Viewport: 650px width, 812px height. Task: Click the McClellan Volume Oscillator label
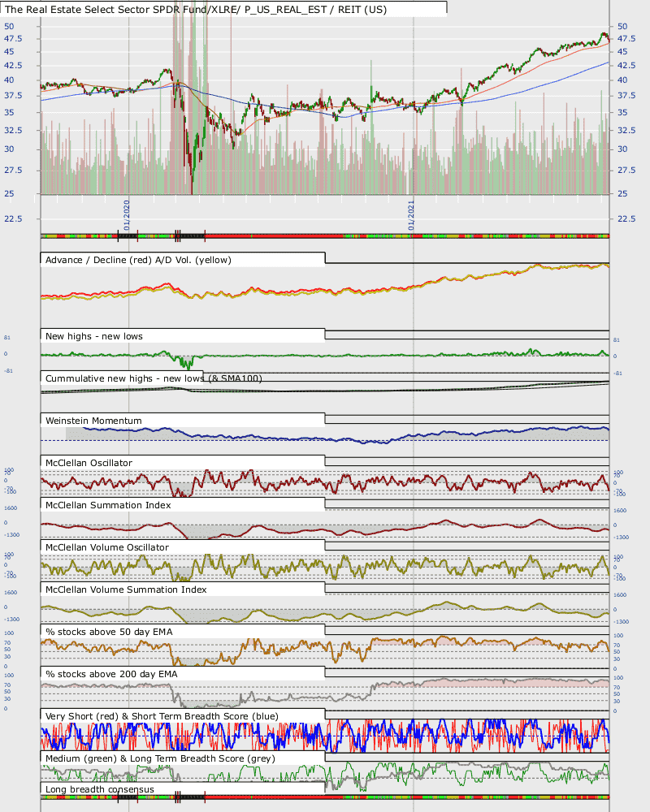(106, 547)
